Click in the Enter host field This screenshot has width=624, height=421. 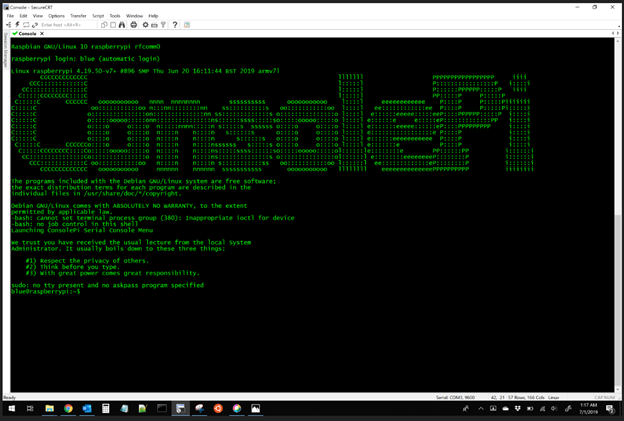(x=68, y=25)
